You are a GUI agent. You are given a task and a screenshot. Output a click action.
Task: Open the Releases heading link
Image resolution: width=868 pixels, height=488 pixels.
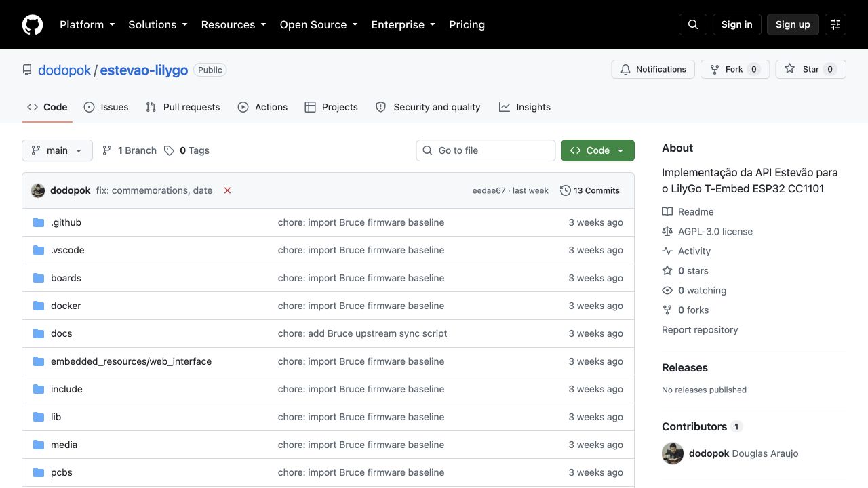[685, 367]
